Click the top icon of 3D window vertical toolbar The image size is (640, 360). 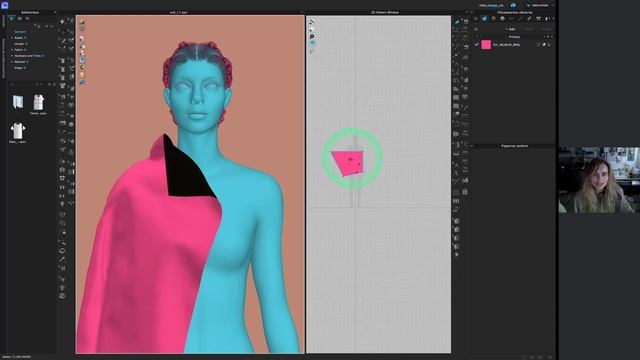[x=82, y=22]
